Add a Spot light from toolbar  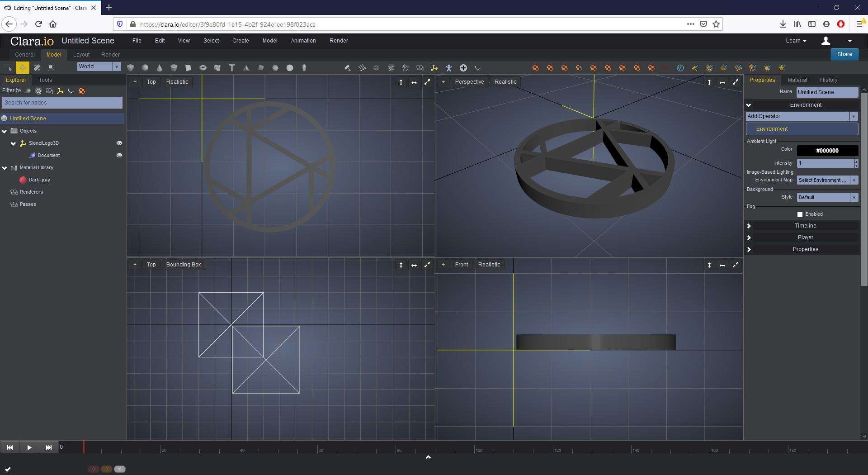(x=348, y=68)
